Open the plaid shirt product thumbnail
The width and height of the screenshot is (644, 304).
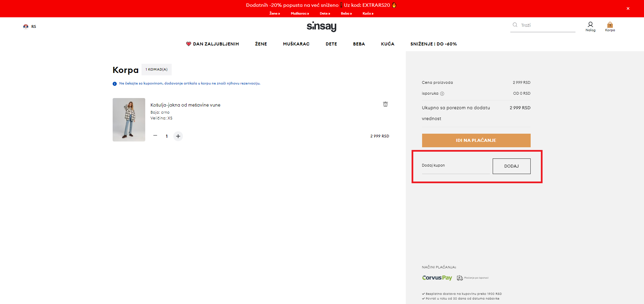(129, 120)
